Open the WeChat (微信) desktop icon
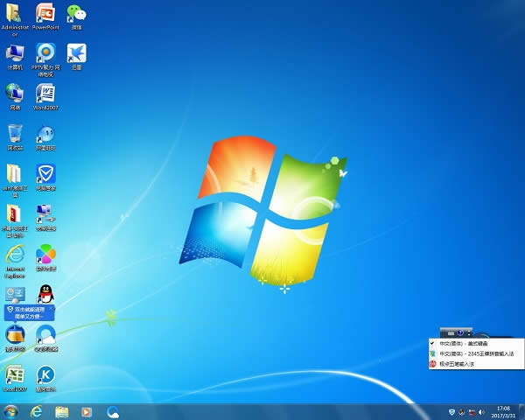Screen dimensions: 525x420 [x=77, y=16]
